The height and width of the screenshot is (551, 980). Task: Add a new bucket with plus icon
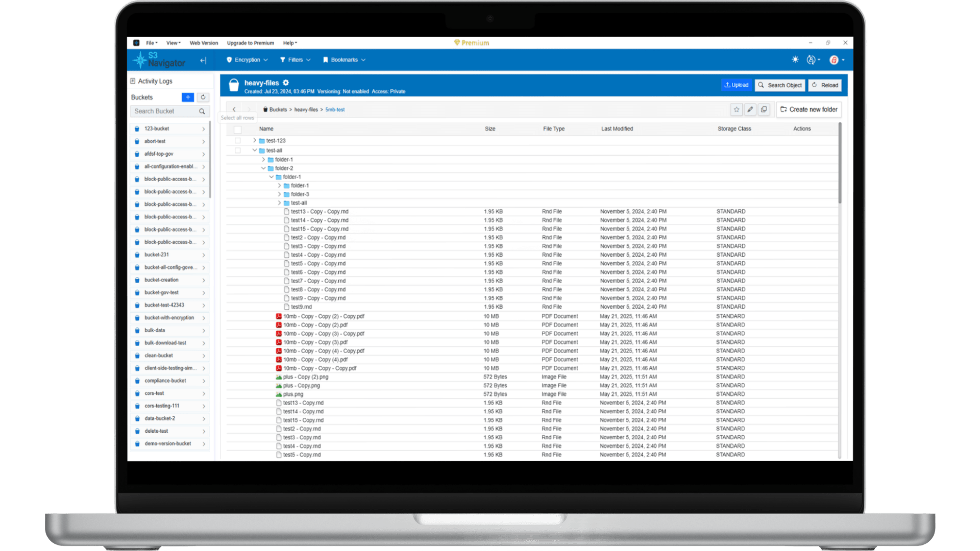(x=188, y=97)
